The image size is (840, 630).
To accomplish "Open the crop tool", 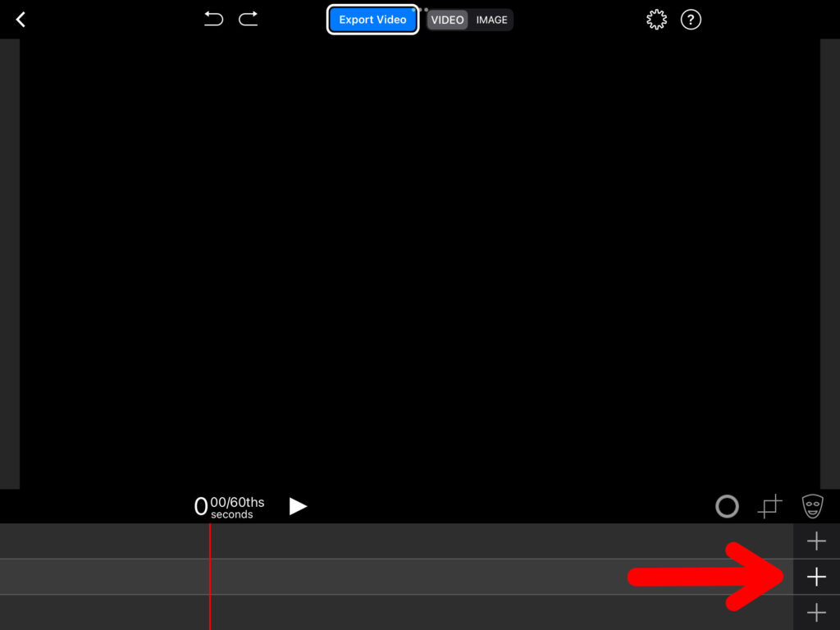I will [769, 506].
